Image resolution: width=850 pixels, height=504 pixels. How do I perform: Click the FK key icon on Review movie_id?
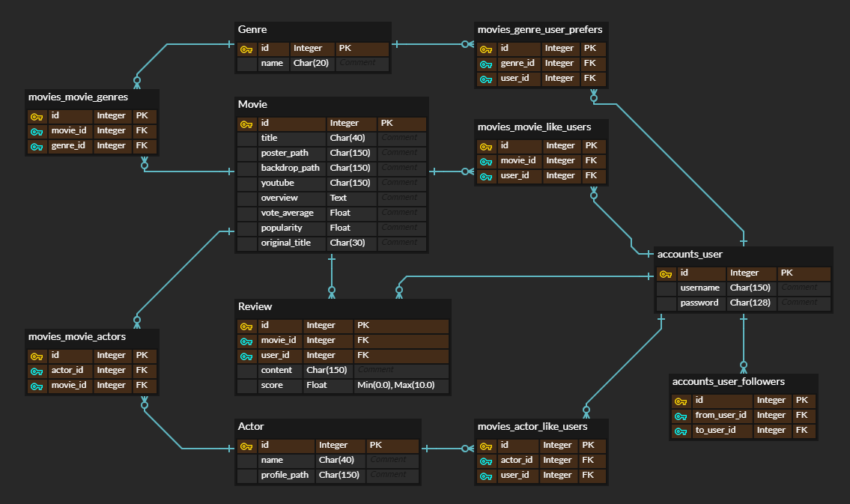[246, 340]
